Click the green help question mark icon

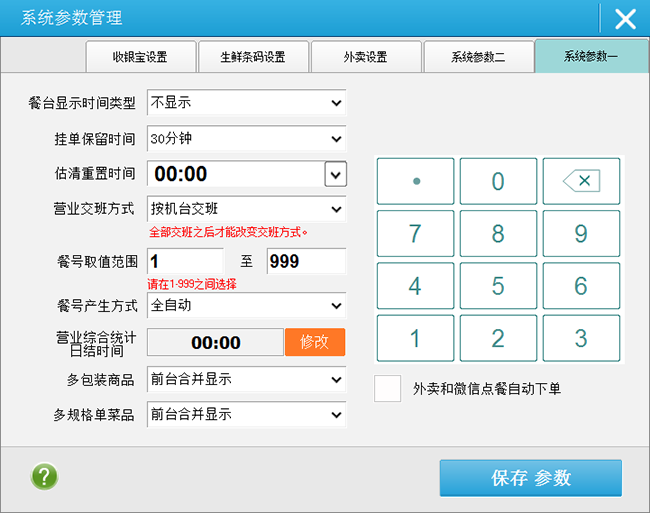click(44, 476)
